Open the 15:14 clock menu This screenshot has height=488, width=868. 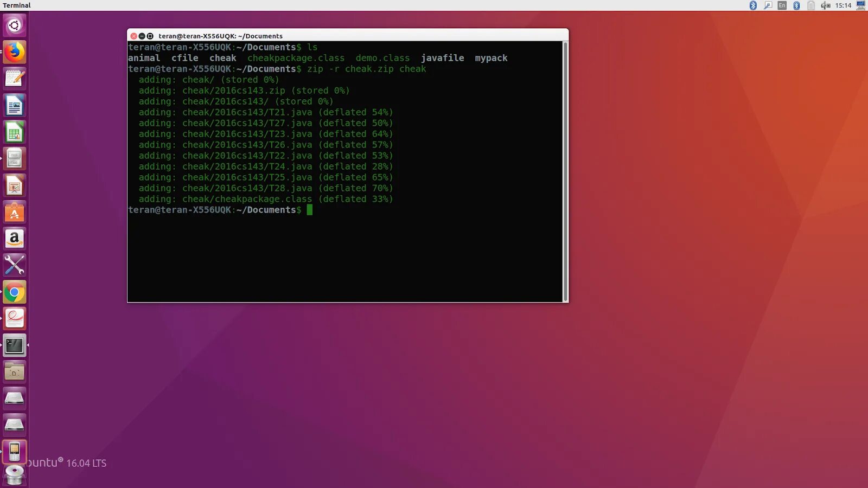[843, 5]
